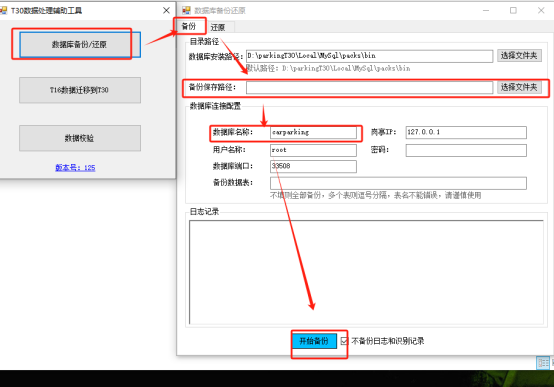The height and width of the screenshot is (387, 554).
Task: Click the 数据库安装路径 input field
Action: tap(369, 56)
